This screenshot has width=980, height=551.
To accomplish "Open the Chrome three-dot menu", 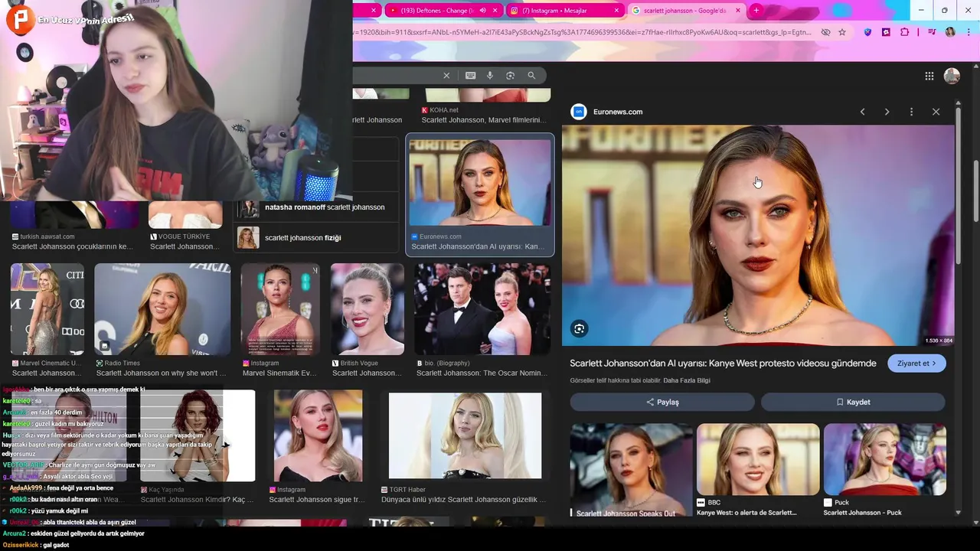I will click(968, 32).
